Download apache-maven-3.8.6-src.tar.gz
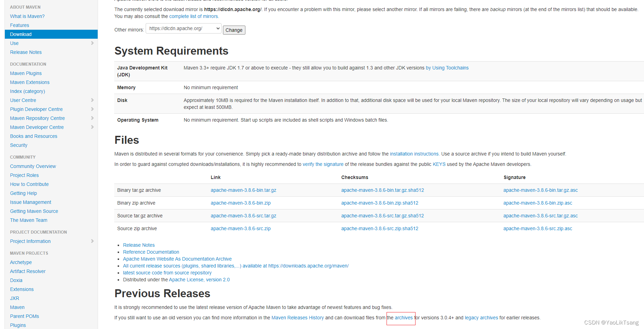644x329 pixels. 244,216
